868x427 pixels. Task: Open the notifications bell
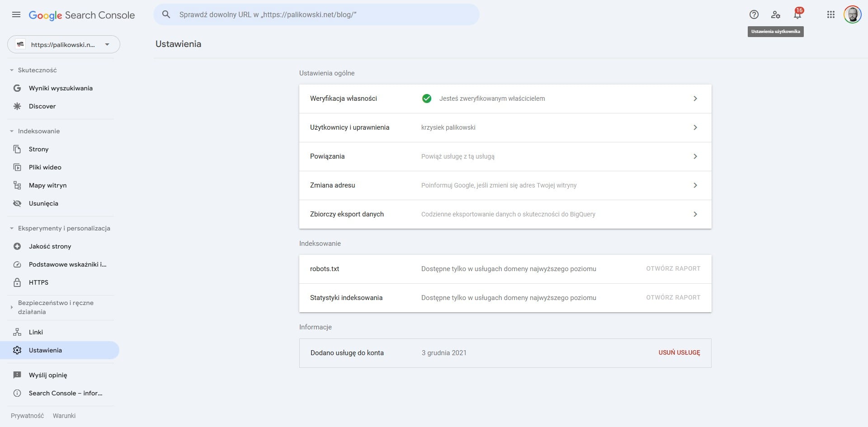(x=797, y=14)
